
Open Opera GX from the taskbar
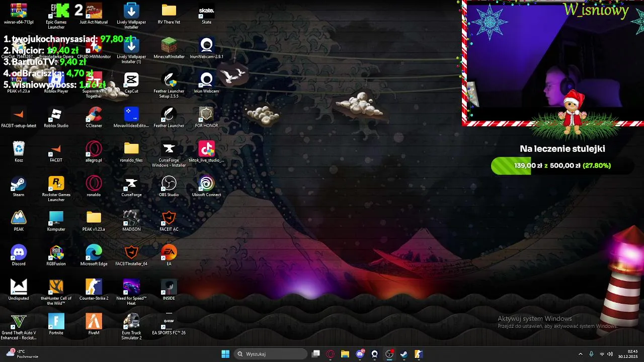click(x=331, y=354)
